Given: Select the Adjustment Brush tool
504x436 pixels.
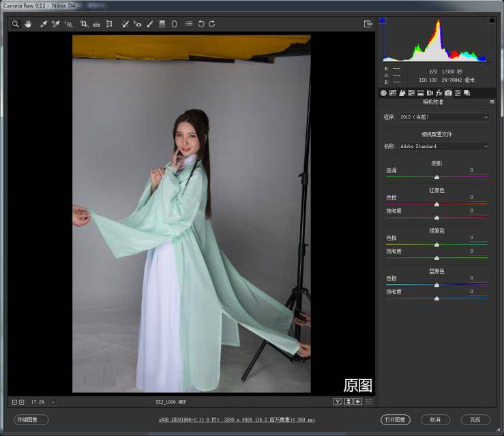Looking at the screenshot, I should pos(149,24).
